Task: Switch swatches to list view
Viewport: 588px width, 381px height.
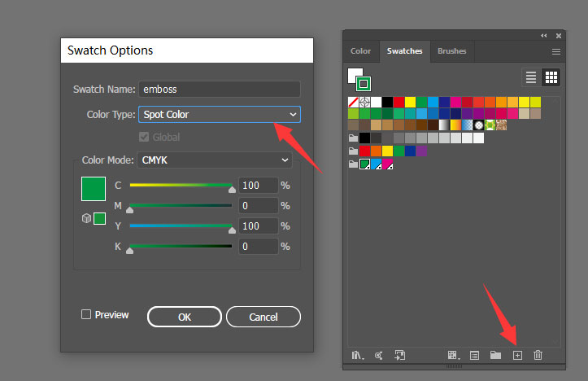Action: [x=530, y=77]
